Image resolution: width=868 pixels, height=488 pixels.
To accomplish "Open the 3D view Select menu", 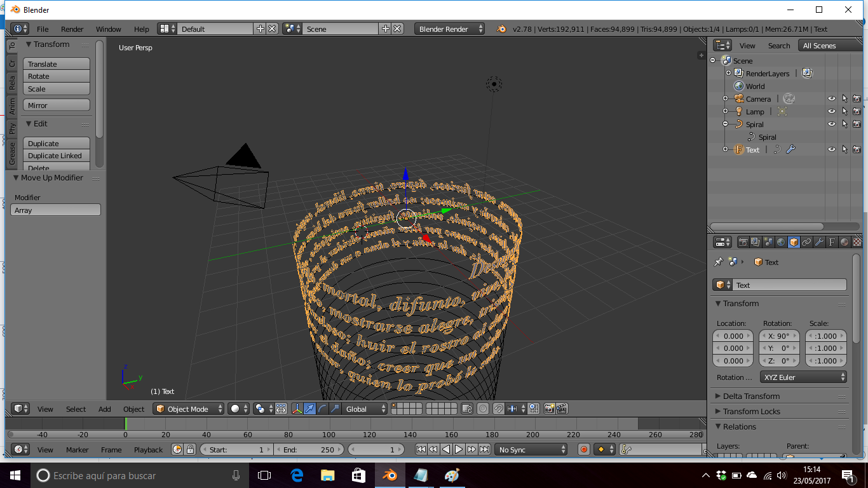I will 76,409.
